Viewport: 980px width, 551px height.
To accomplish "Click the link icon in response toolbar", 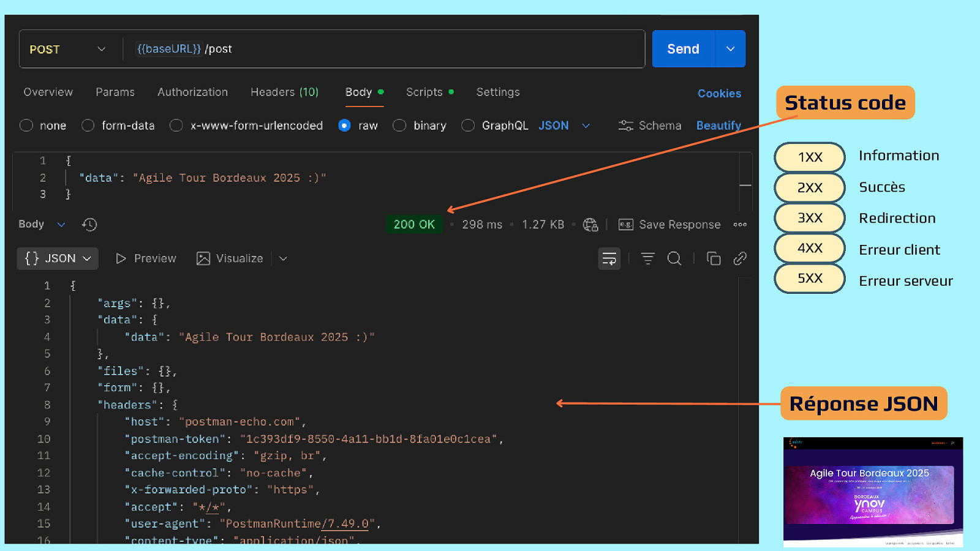I will pos(740,259).
